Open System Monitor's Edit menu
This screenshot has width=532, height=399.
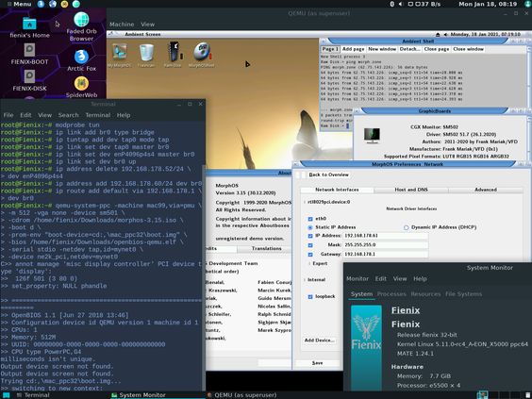point(381,278)
